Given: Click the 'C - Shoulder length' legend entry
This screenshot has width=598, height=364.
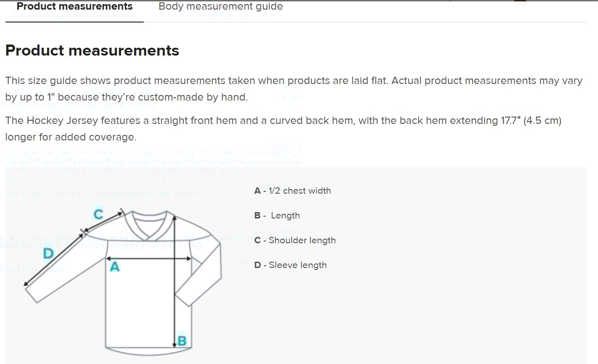Looking at the screenshot, I should (295, 240).
